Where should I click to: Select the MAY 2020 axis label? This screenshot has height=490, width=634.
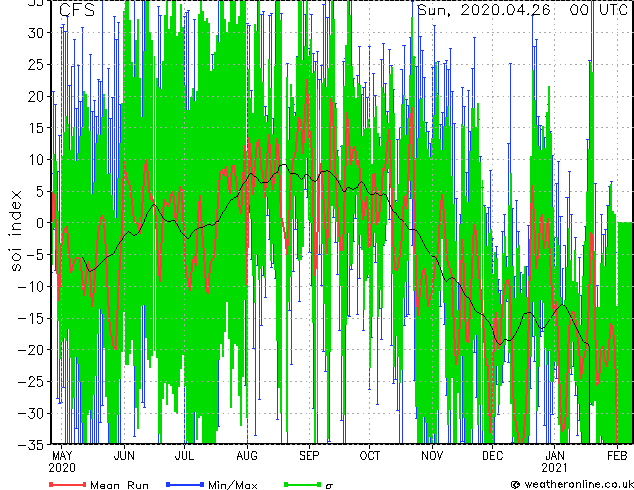point(62,462)
